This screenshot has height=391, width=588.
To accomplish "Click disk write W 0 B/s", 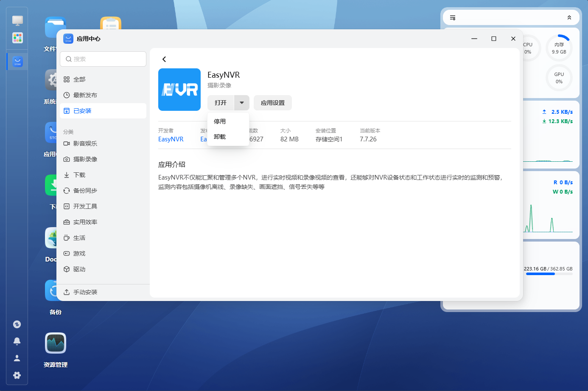I will 563,192.
